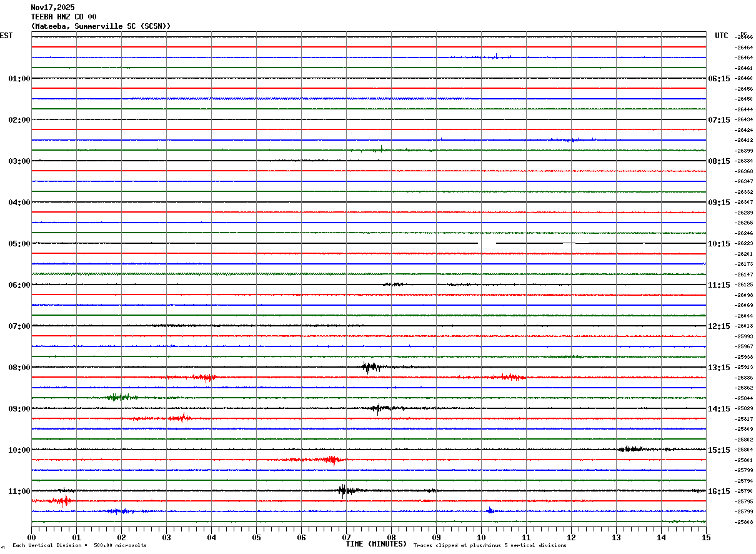The width and height of the screenshot is (756, 554).
Task: Select minute tick 07 on the time axis
Action: coord(346,537)
